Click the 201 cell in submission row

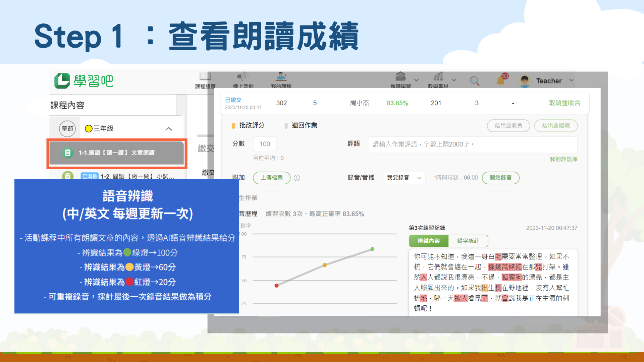[436, 103]
